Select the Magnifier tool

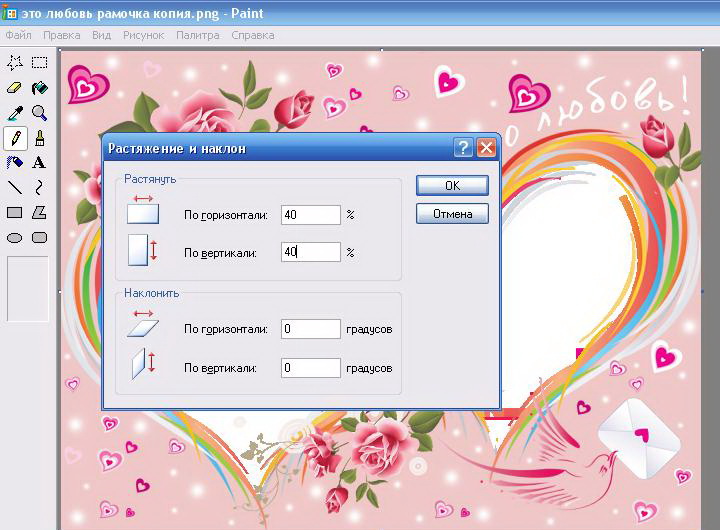click(x=40, y=113)
